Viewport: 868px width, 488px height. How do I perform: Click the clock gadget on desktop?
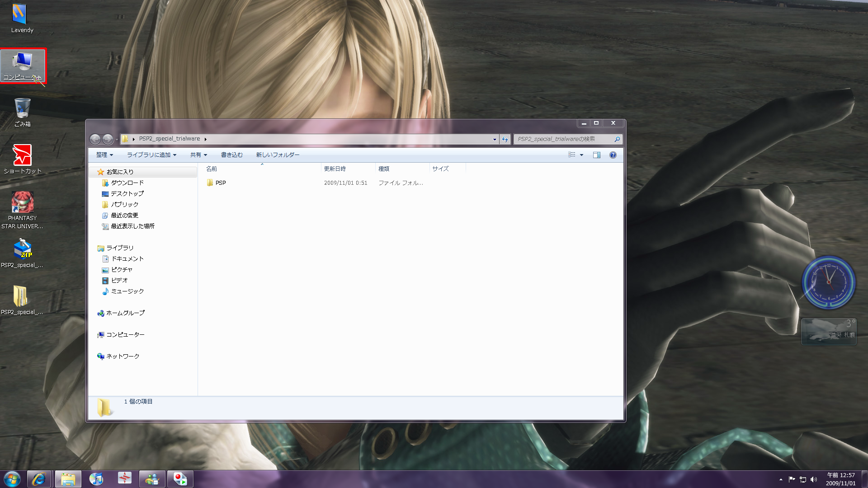click(x=828, y=282)
